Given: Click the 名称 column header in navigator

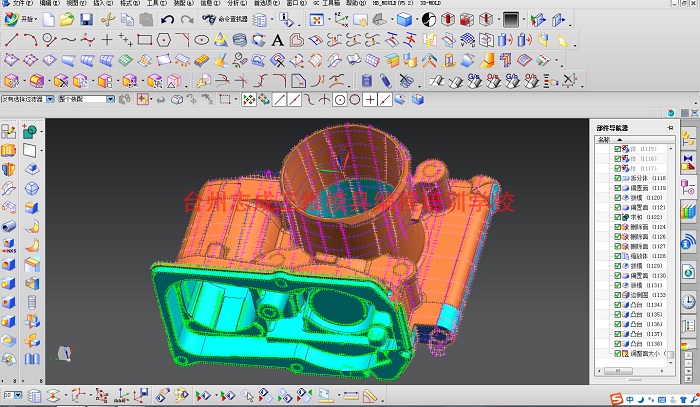Looking at the screenshot, I should 604,140.
